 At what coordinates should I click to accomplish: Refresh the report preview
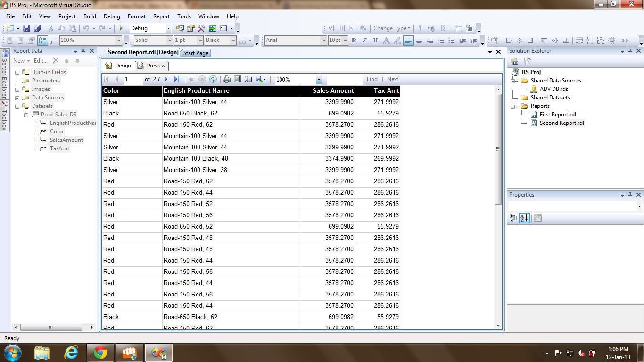[213, 79]
